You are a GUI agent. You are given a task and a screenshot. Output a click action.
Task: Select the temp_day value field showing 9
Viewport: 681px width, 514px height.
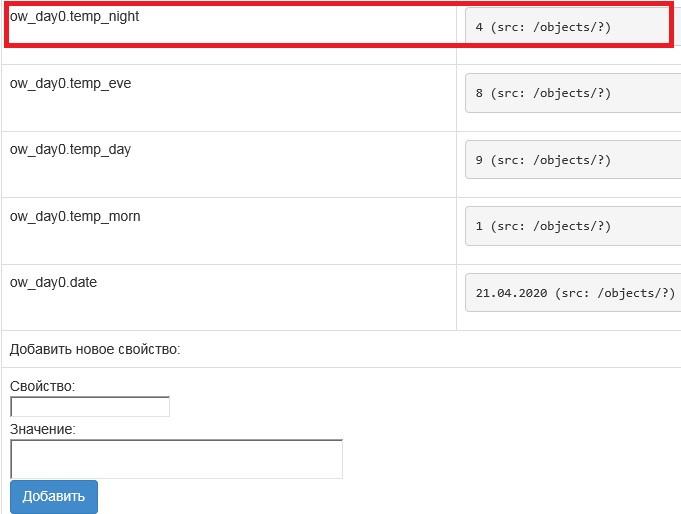(566, 160)
